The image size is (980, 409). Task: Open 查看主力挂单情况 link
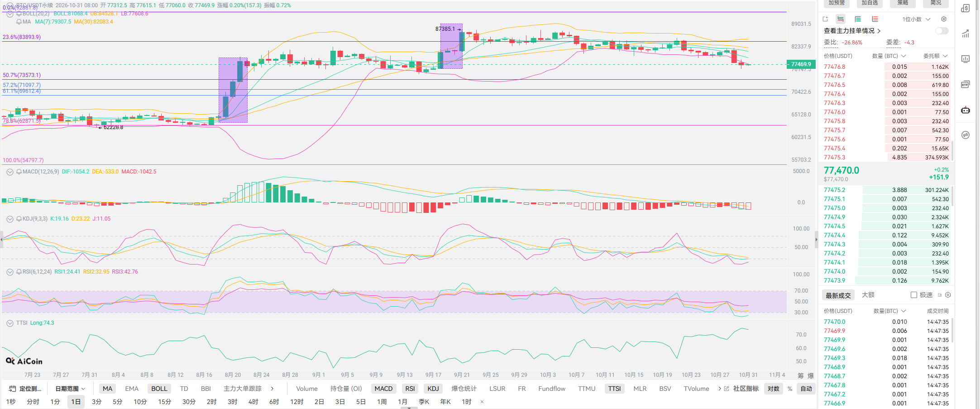pyautogui.click(x=852, y=31)
